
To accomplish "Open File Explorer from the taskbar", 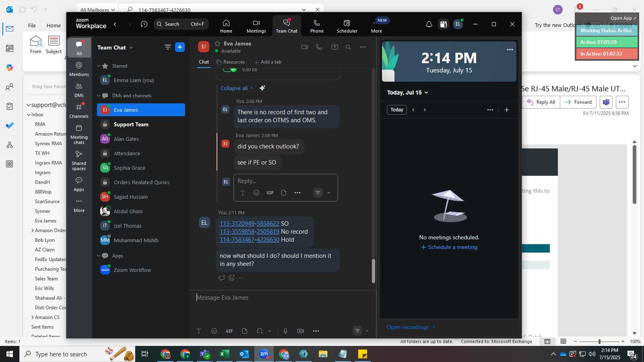I will point(323,354).
